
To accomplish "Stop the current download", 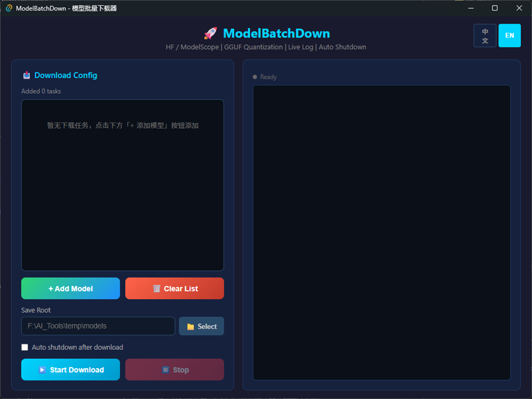I will tap(174, 369).
